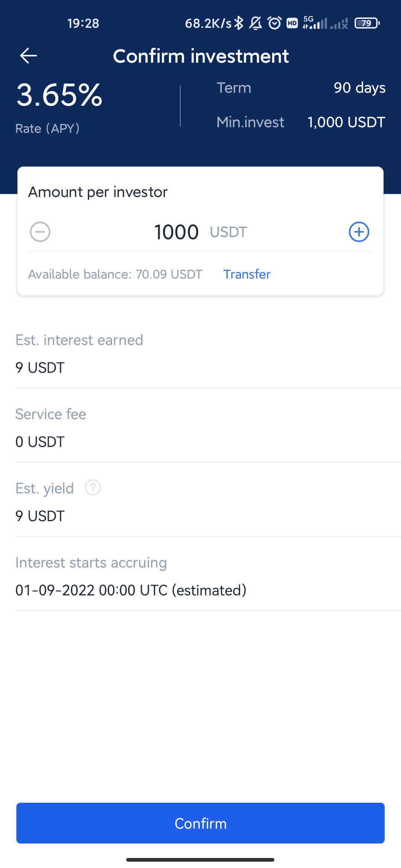Select the 3.65% APY rate
The width and height of the screenshot is (401, 868).
click(x=59, y=95)
